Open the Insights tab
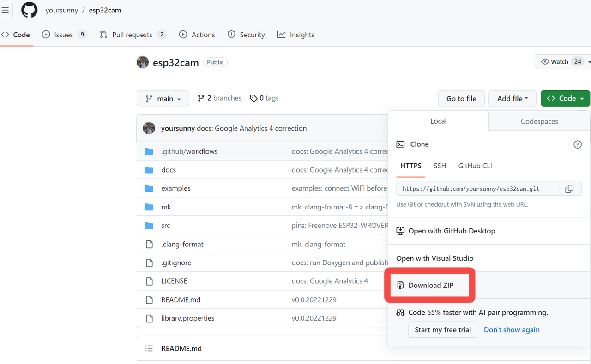 point(296,35)
